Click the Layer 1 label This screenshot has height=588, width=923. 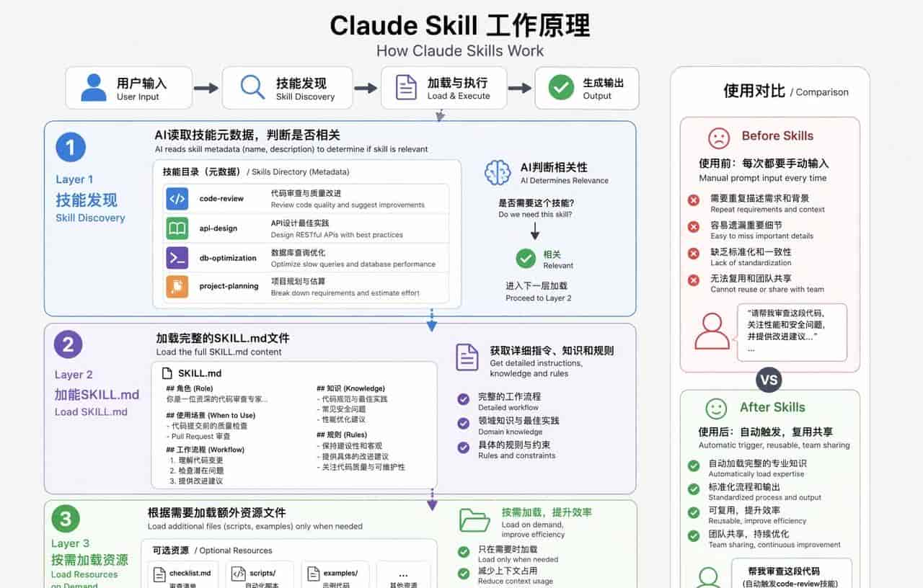click(74, 179)
